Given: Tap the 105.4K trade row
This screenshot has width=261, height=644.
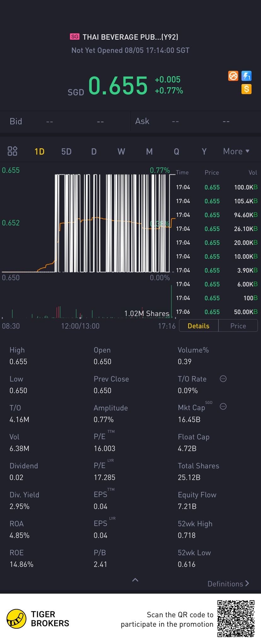Looking at the screenshot, I should pos(217,201).
